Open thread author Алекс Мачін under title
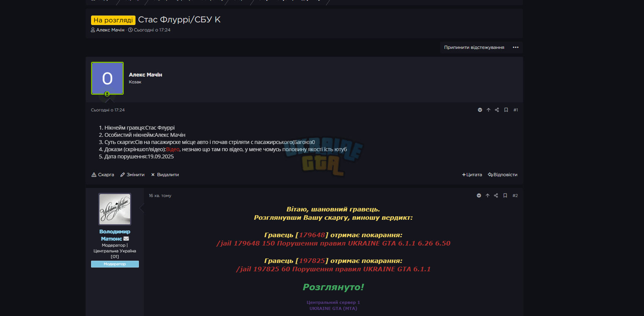 point(110,30)
